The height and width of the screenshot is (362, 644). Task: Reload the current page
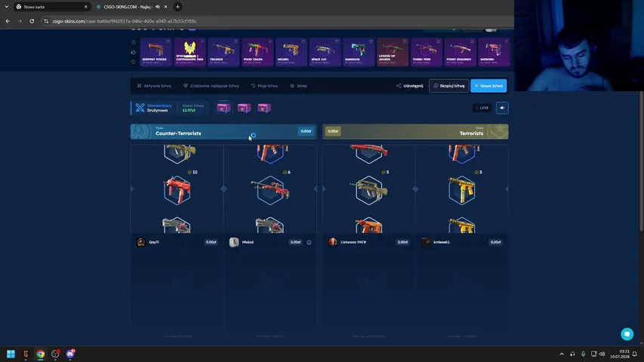coord(32,21)
